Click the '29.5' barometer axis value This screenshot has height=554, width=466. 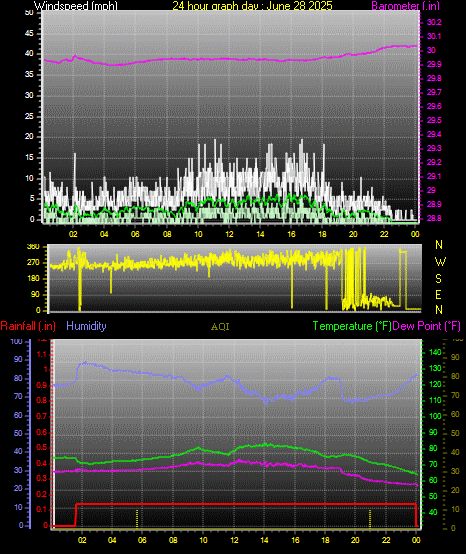pyautogui.click(x=434, y=120)
